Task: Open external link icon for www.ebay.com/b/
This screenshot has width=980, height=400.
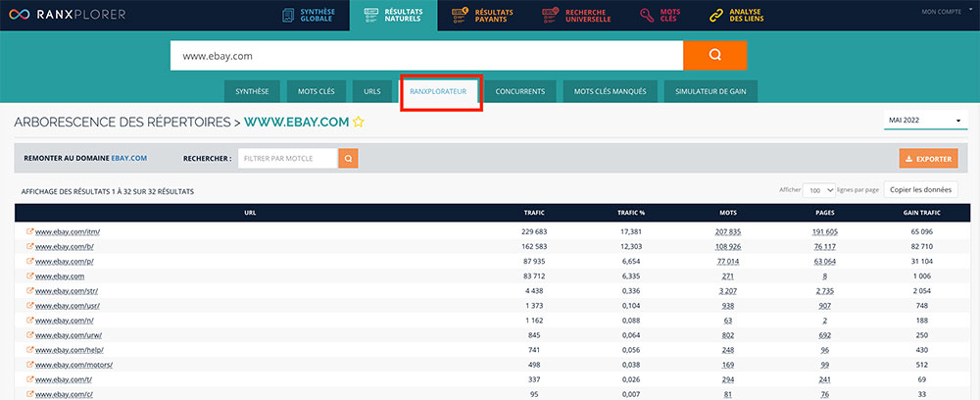Action: [x=29, y=246]
